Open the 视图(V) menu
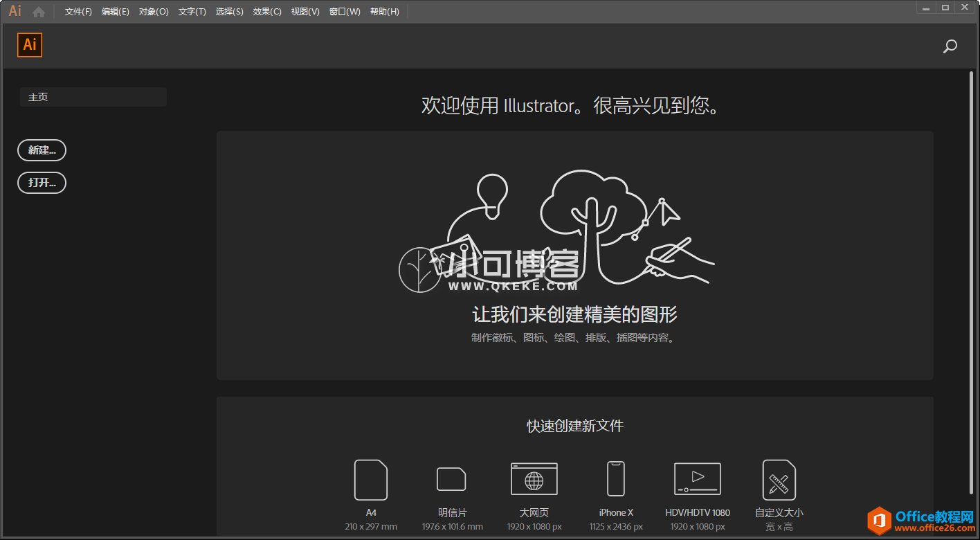This screenshot has width=980, height=540. (x=305, y=12)
